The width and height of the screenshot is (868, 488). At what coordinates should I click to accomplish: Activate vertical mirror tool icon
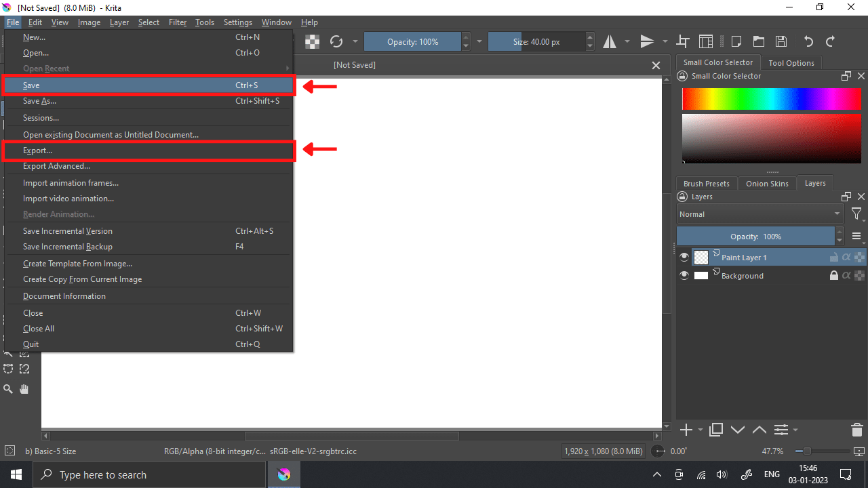pyautogui.click(x=647, y=41)
